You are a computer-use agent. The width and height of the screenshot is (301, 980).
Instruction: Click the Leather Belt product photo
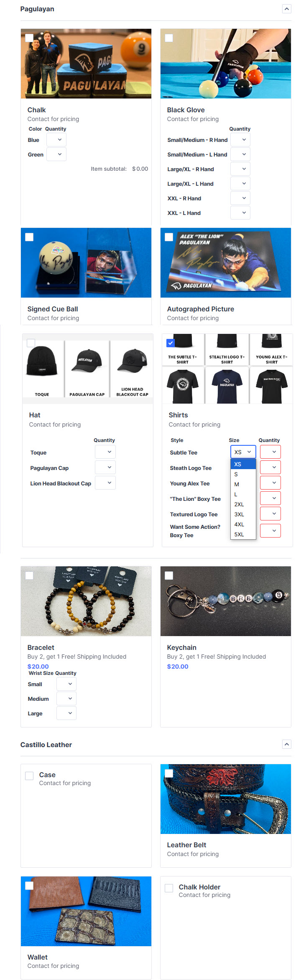tap(226, 799)
